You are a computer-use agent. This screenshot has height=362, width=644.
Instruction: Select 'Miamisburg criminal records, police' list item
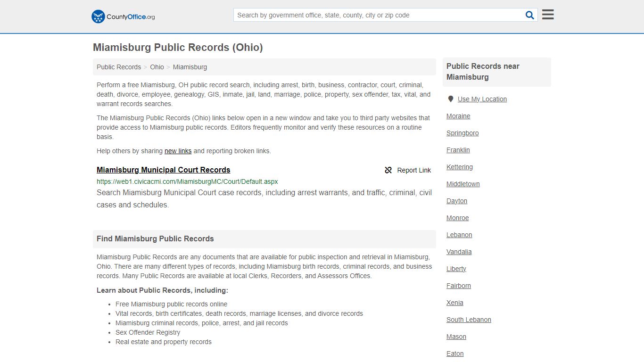(201, 323)
